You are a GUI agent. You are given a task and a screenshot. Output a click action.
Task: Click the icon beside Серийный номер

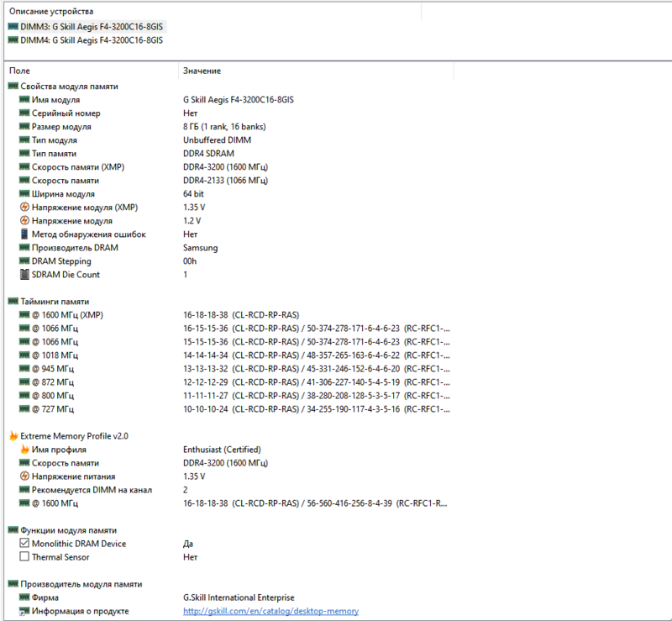[24, 113]
